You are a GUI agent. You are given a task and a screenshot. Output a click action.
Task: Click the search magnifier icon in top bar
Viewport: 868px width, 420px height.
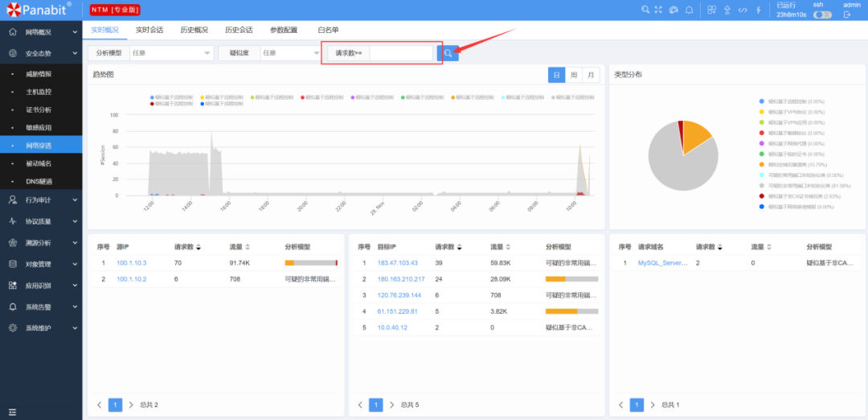pos(645,10)
